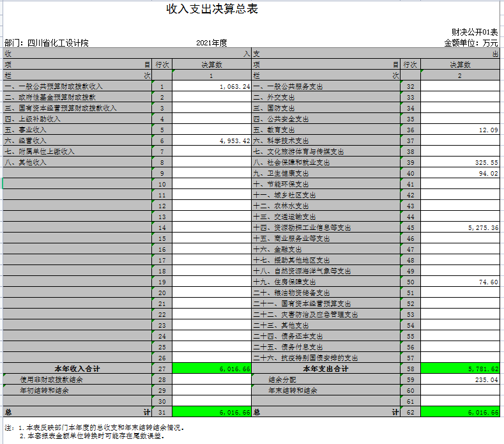
Task: Click education expense value 12.09
Action: [x=460, y=130]
